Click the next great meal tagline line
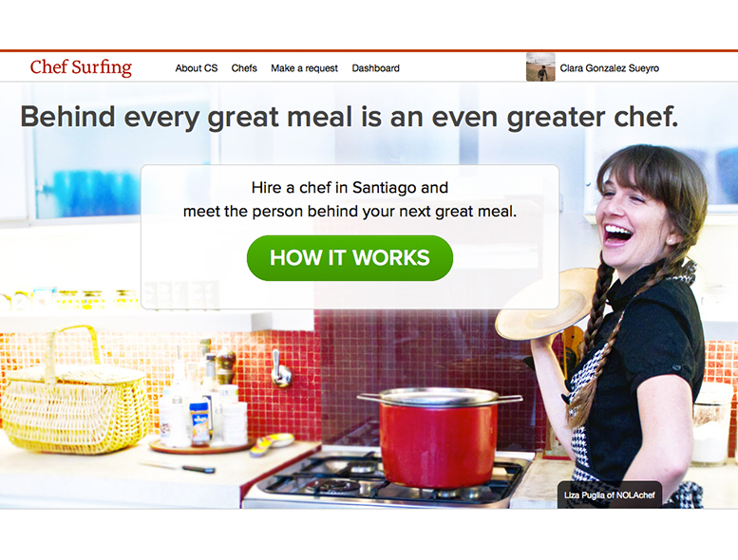738x560 pixels. pos(350,212)
